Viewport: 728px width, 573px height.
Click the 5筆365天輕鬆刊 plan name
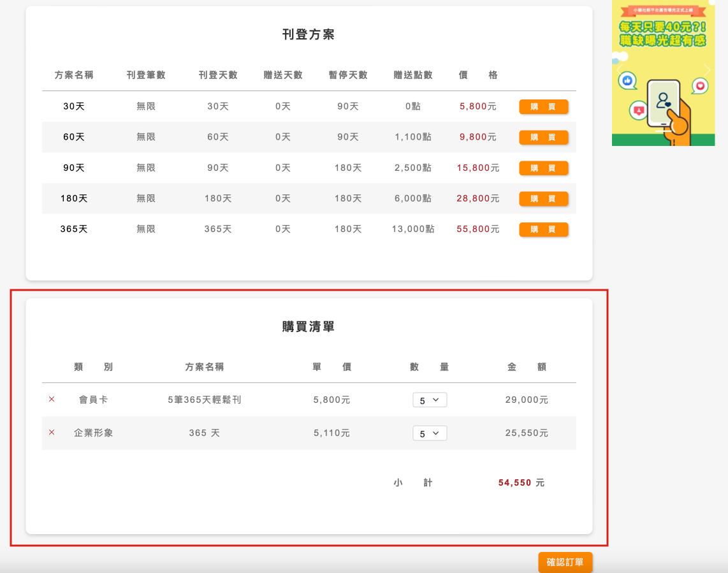point(204,400)
